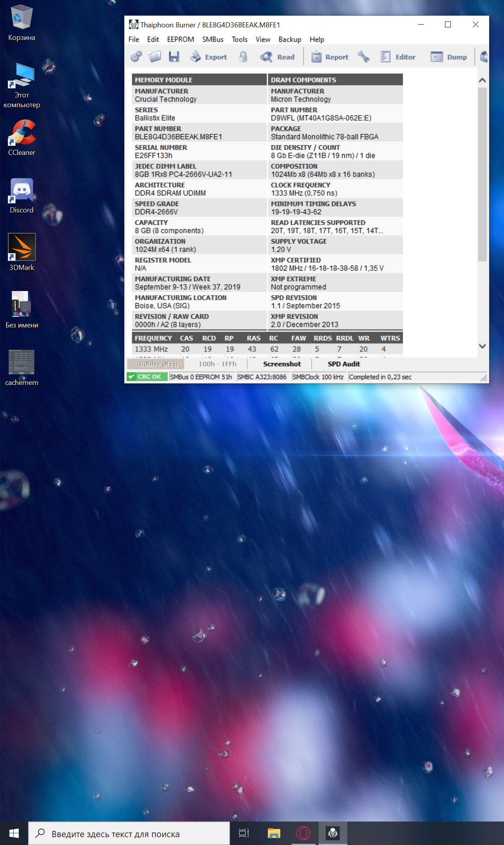Open the EEPROM menu
The height and width of the screenshot is (845, 504).
coord(181,40)
